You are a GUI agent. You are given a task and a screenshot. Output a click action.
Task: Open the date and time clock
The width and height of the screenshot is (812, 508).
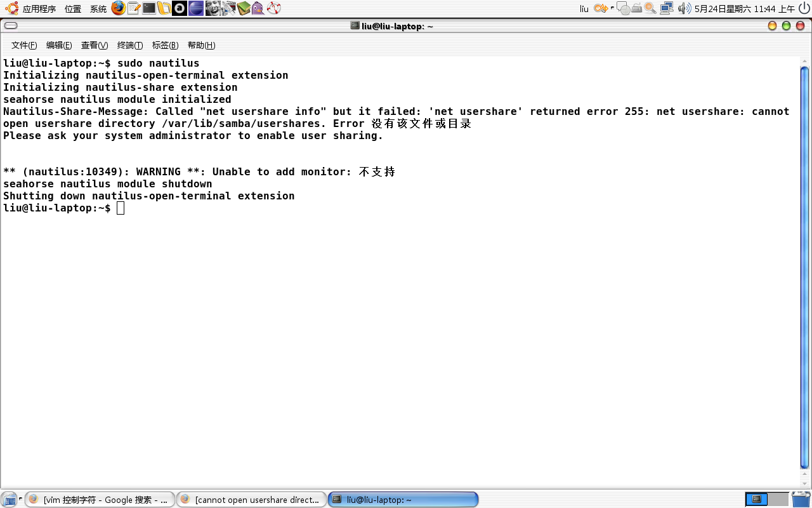pyautogui.click(x=745, y=9)
